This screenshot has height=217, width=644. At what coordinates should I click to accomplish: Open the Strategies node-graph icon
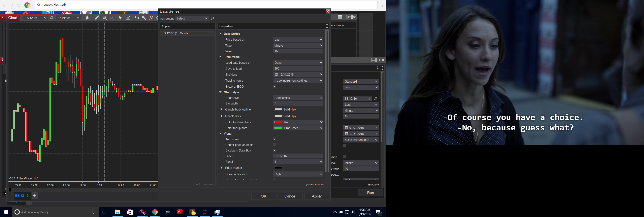151,18
